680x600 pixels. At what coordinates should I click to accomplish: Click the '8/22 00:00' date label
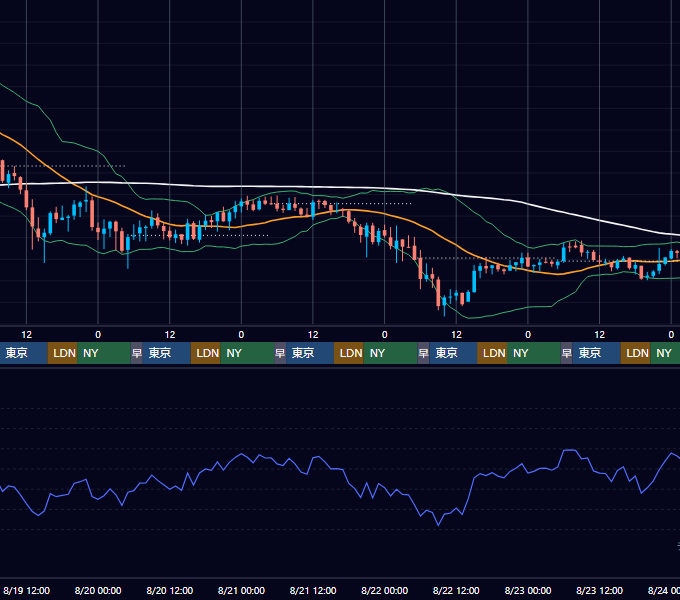[x=384, y=590]
